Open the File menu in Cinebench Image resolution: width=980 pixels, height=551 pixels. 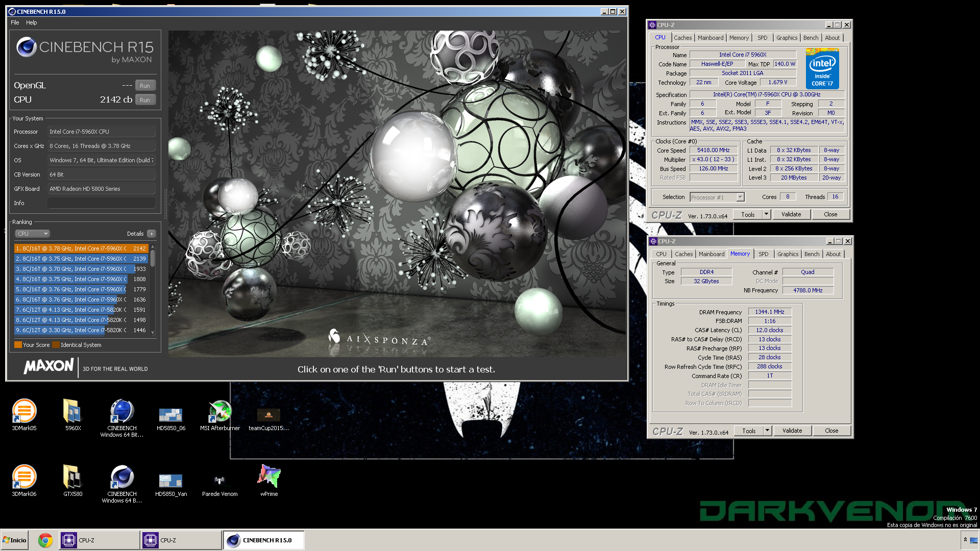point(15,22)
